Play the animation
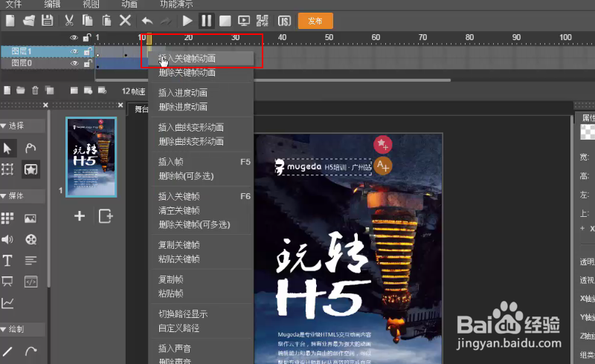The image size is (595, 364). [x=187, y=21]
